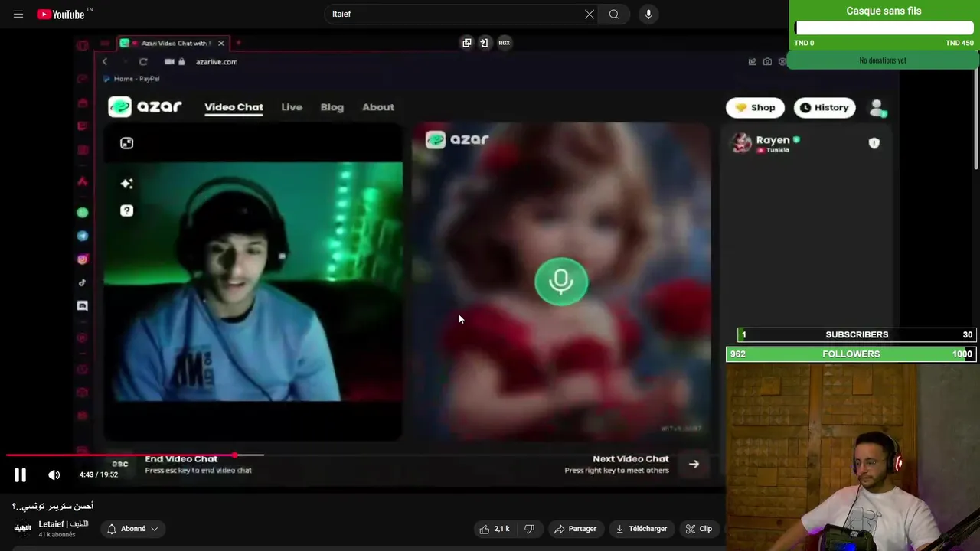The image size is (980, 551).
Task: Start voice search with the microphone
Action: coord(648,14)
